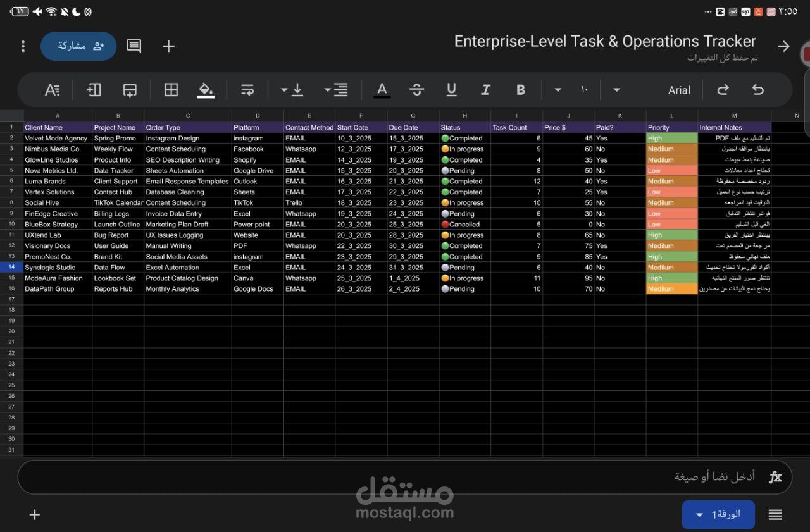810x532 pixels.
Task: Click the مشاركة share button
Action: click(78, 46)
